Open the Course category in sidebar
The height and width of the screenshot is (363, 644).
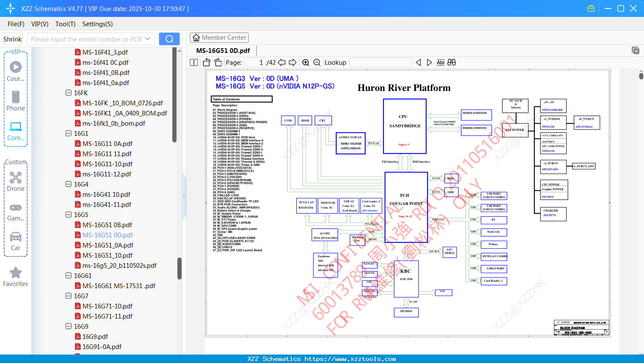click(16, 71)
